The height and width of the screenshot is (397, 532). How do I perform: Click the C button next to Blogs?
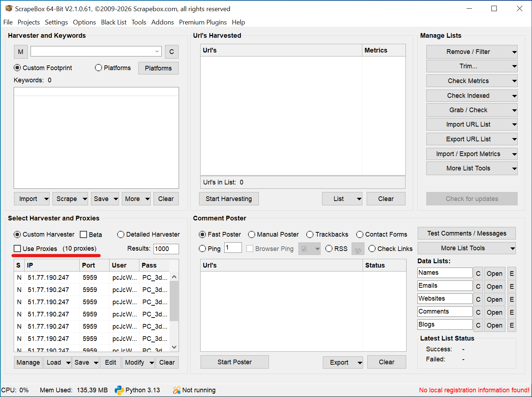[478, 325]
